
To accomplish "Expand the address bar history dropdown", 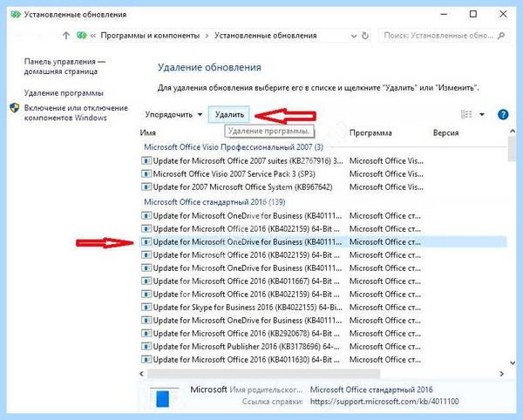I will 354,36.
